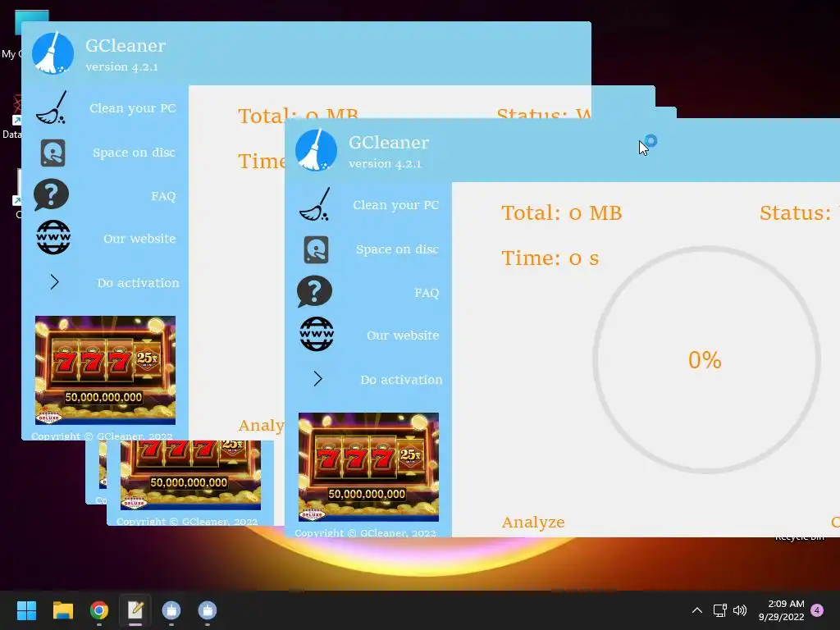Click Copyright GCleaner 2022 in front window
Screen dimensions: 840x630
tap(365, 532)
